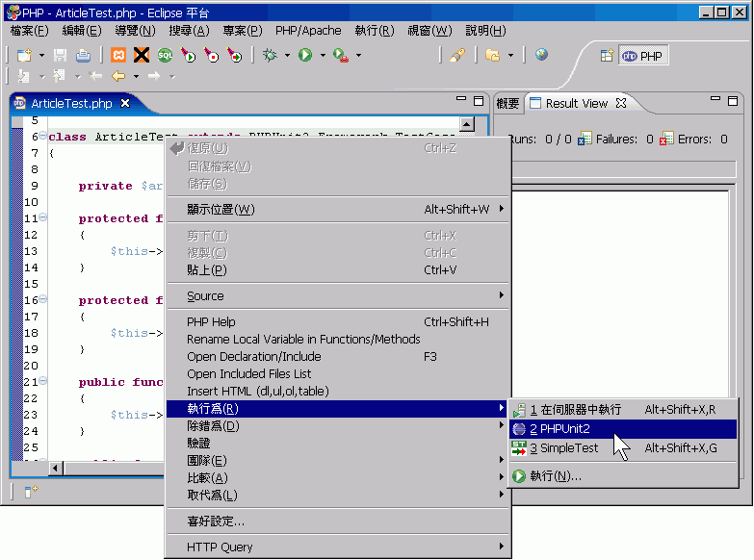Close the Result View tab
This screenshot has width=754, height=560.
(x=621, y=103)
